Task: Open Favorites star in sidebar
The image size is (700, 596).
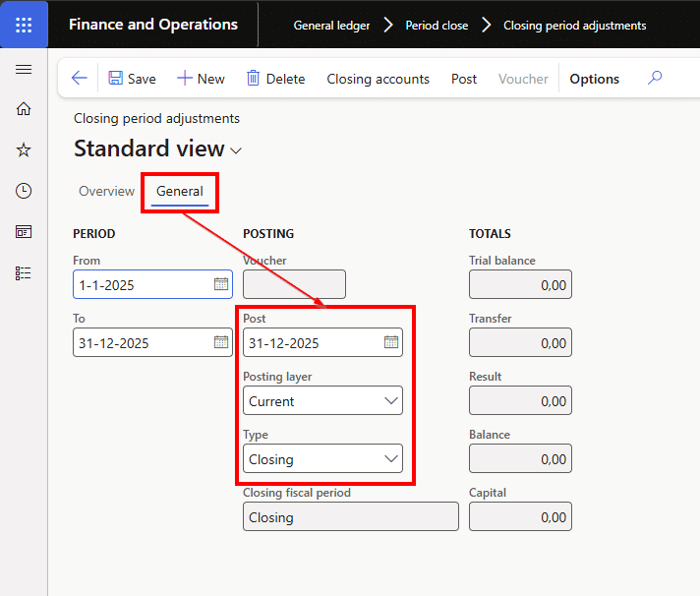Action: pos(24,149)
